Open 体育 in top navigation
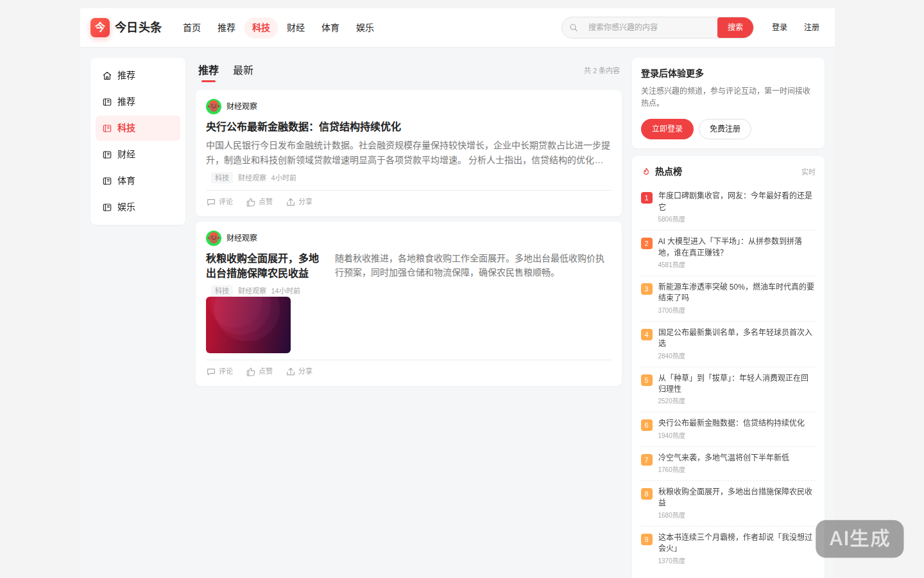924x578 pixels. click(330, 28)
